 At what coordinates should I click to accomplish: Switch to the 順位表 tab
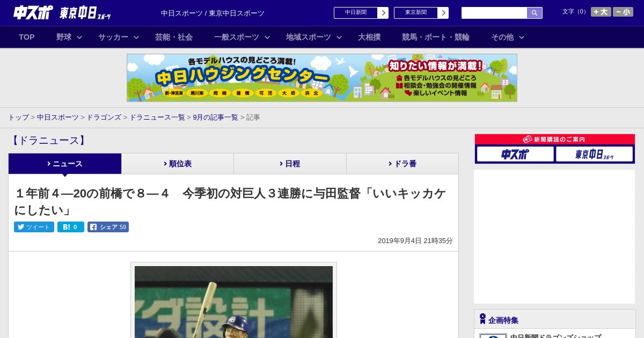178,164
